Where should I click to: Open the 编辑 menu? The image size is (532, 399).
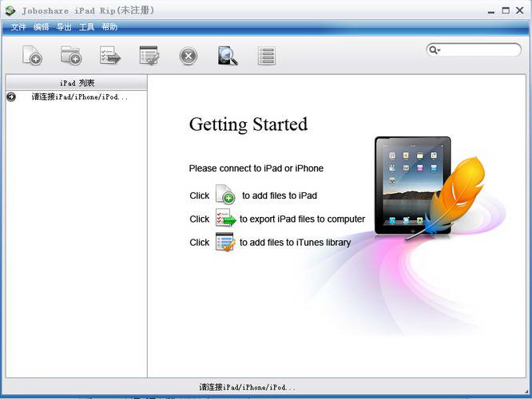tap(41, 27)
